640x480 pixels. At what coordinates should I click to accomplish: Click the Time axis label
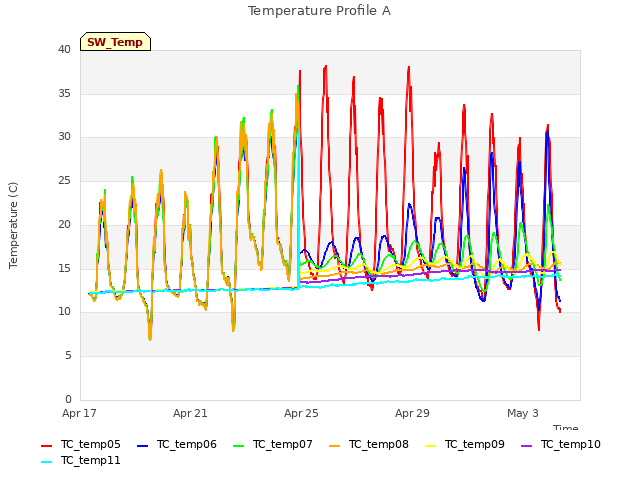pyautogui.click(x=566, y=427)
